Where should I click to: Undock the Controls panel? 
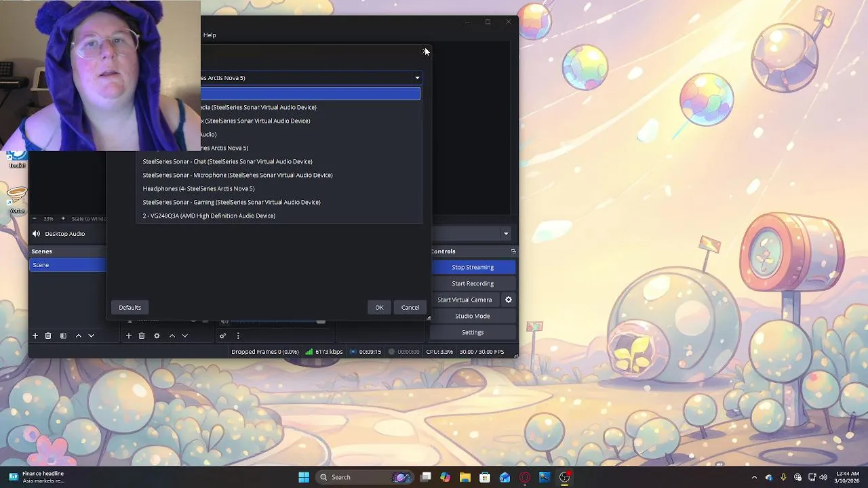[513, 251]
